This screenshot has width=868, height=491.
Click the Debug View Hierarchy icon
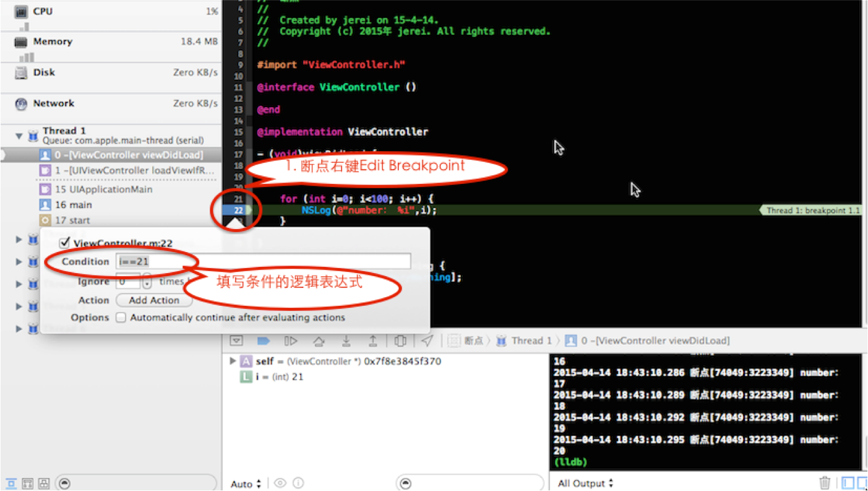click(x=400, y=341)
